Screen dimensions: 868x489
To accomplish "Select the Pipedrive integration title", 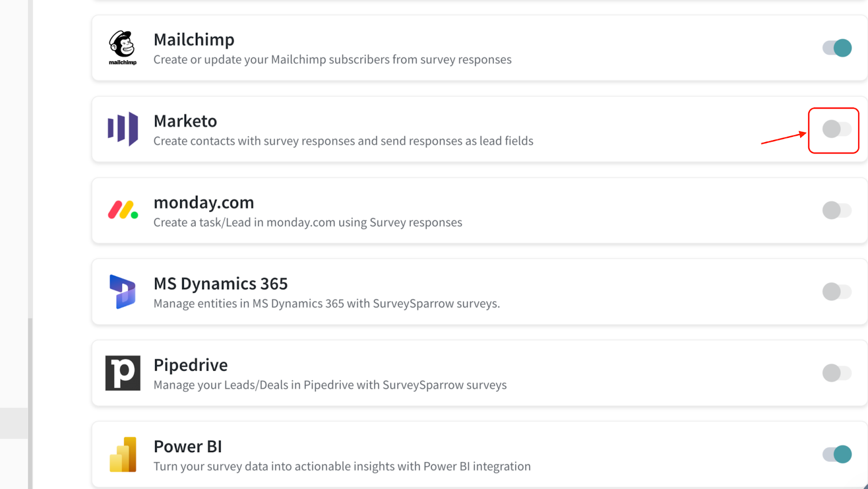I will [x=190, y=365].
